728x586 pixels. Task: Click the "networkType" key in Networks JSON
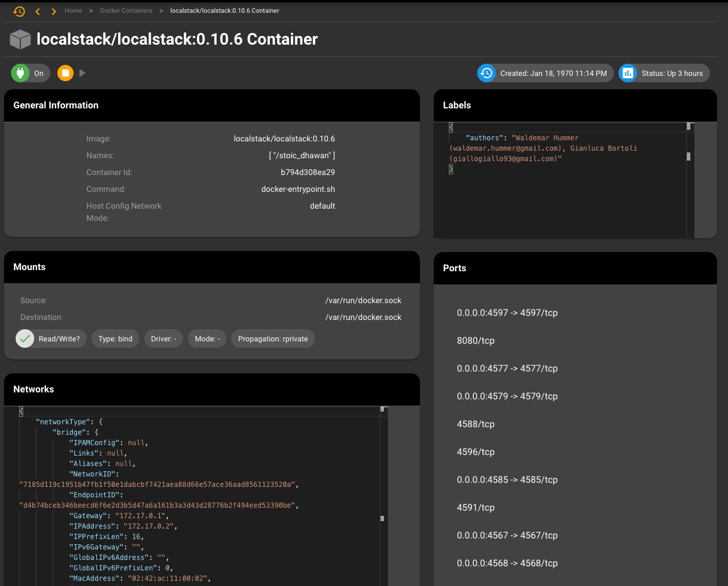click(x=63, y=422)
